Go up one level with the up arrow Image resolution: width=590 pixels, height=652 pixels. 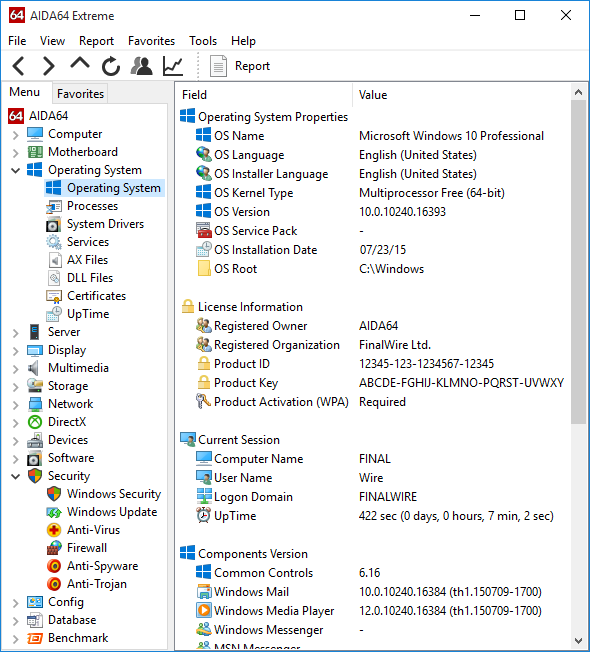tap(80, 64)
